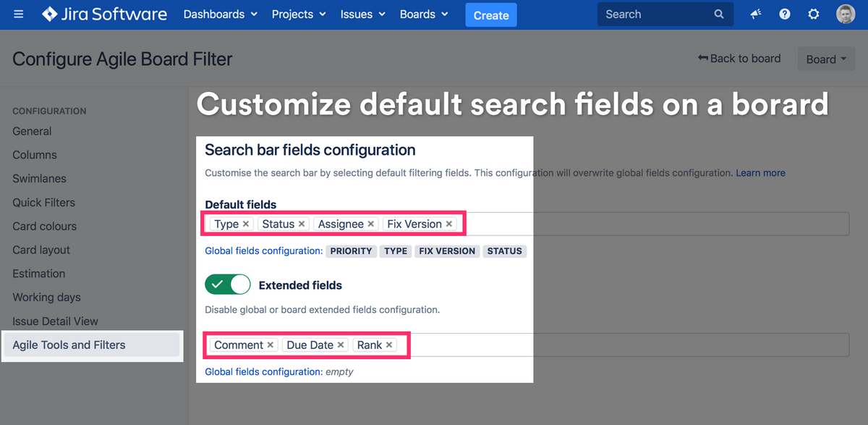Remove the Fix Version field tag
This screenshot has width=868, height=425.
pos(449,224)
